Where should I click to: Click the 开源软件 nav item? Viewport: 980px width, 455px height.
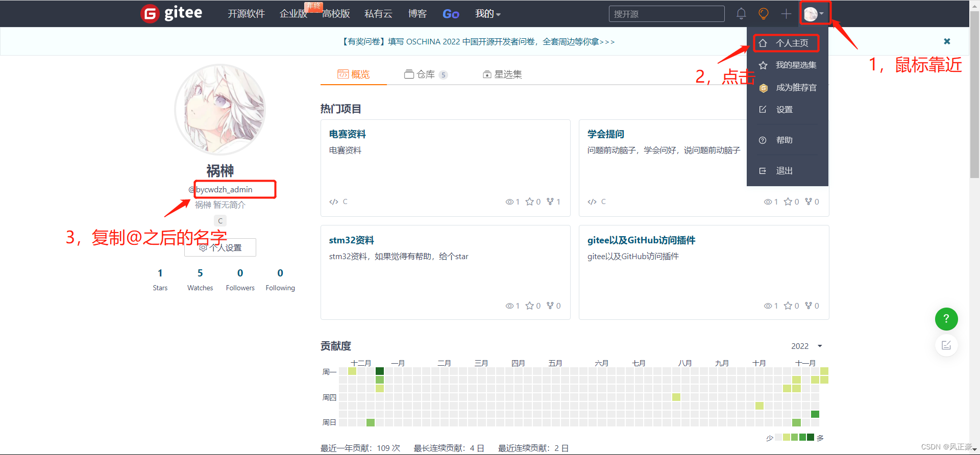pyautogui.click(x=246, y=14)
